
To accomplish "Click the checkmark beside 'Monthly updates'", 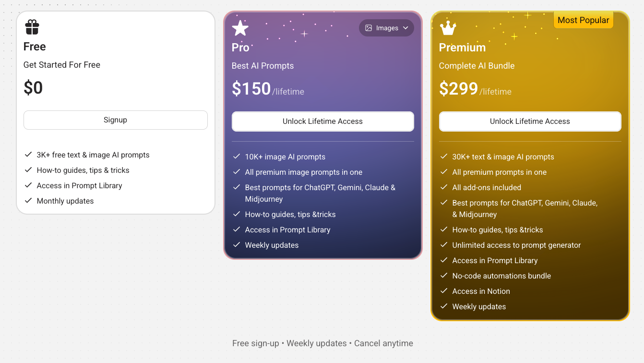I will (28, 201).
